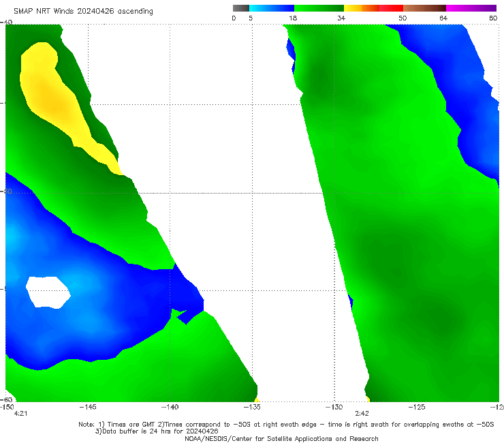Click the longitude label '-140'
Image resolution: width=504 pixels, height=443 pixels.
click(170, 407)
